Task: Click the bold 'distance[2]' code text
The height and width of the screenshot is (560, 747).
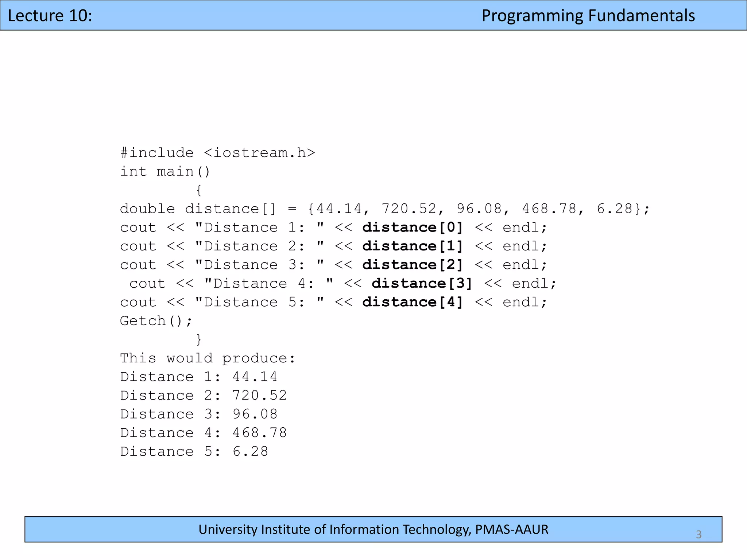Action: point(413,264)
